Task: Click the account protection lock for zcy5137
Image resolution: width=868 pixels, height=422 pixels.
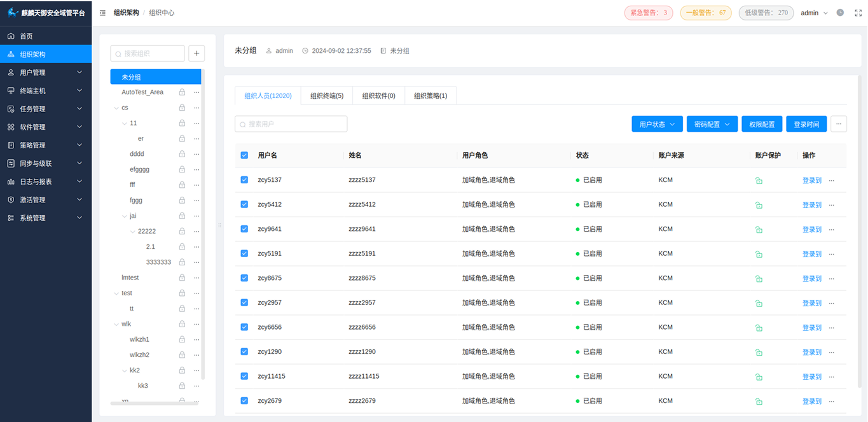Action: (759, 180)
